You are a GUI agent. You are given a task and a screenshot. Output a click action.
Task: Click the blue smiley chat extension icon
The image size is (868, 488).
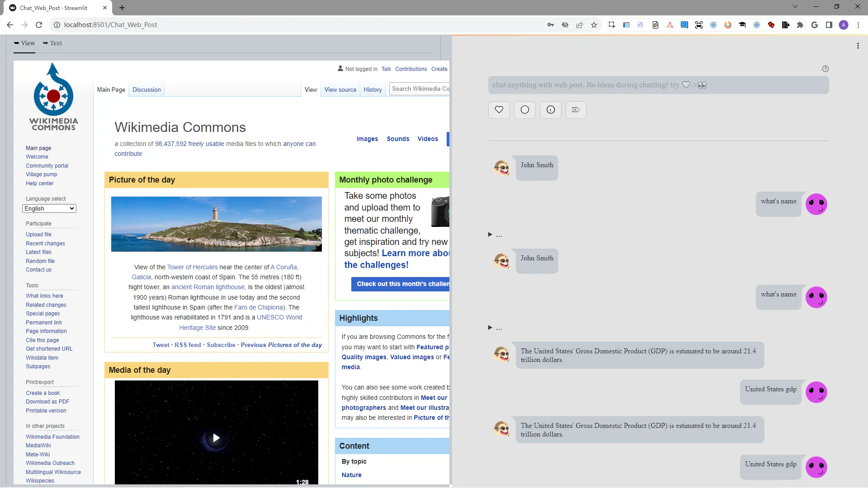point(684,25)
